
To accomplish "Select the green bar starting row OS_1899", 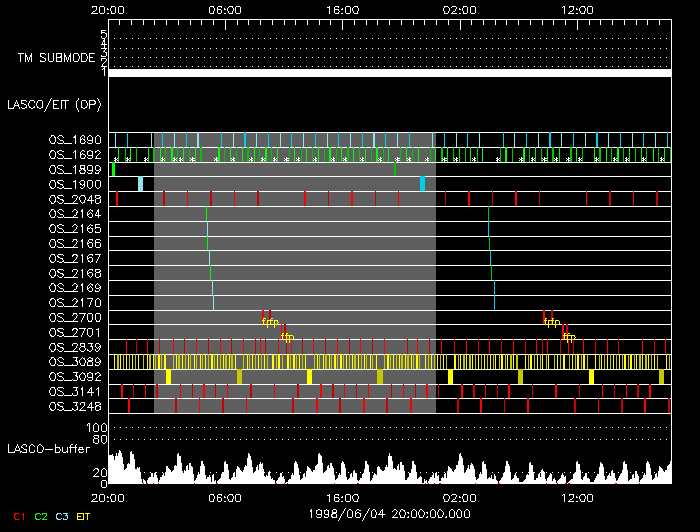I will tap(113, 169).
